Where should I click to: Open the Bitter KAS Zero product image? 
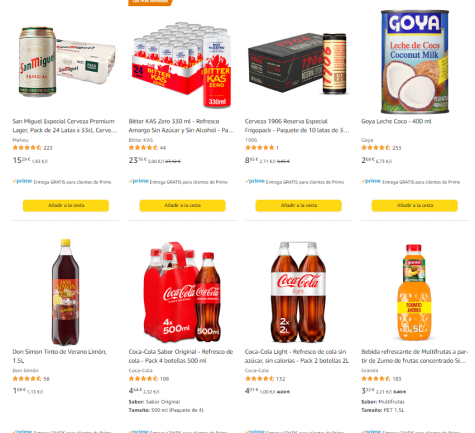182,65
